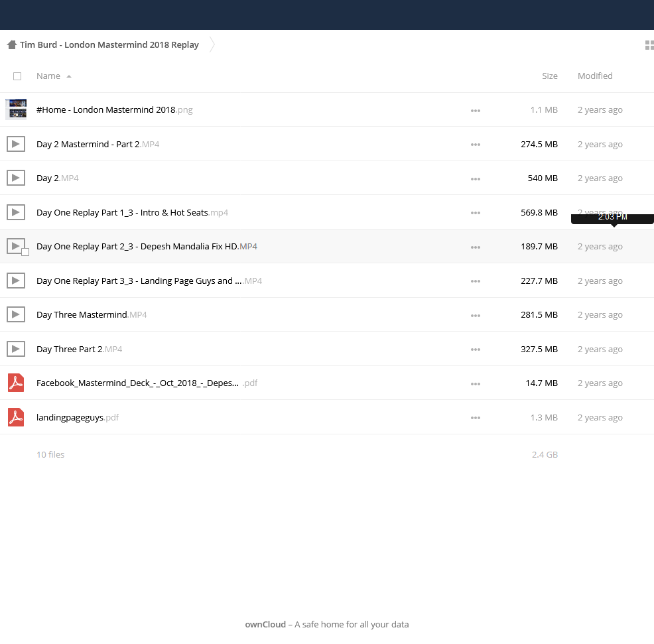Tick checkbox for Day One Replay Part 2_3
Screen dimensions: 654x644
click(x=25, y=252)
